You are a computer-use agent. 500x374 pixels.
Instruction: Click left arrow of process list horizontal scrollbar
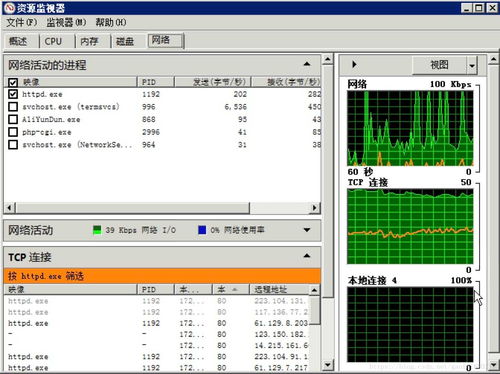pos(9,208)
